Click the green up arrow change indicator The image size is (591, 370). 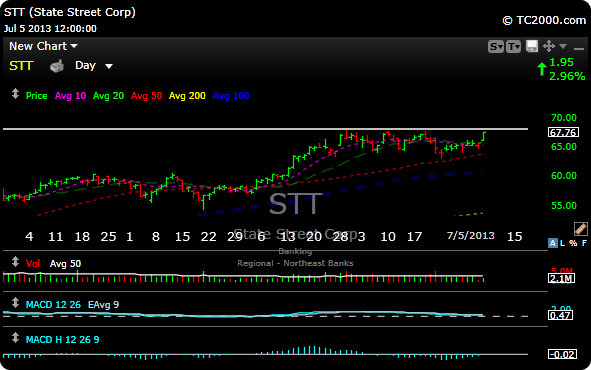pos(542,69)
